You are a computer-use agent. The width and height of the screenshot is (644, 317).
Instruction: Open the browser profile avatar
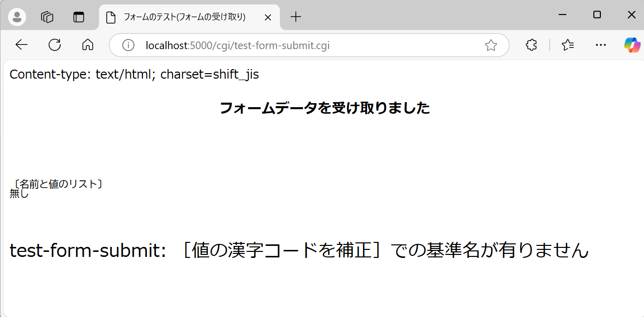coord(17,17)
